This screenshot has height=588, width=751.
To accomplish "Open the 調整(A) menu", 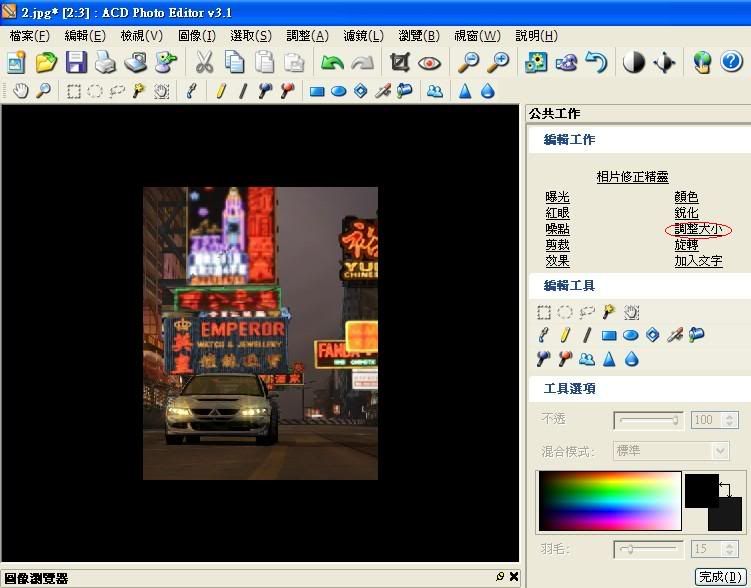I will pyautogui.click(x=307, y=36).
